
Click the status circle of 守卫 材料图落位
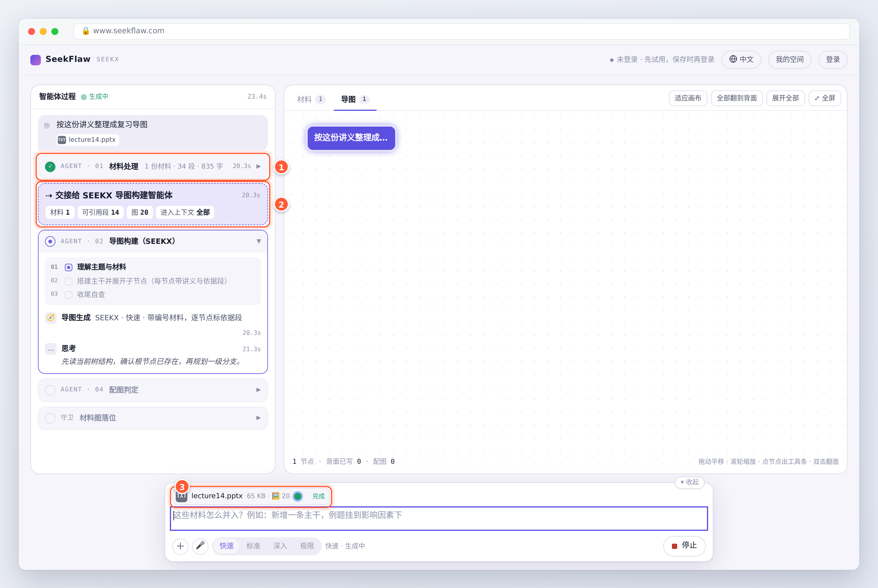point(50,418)
